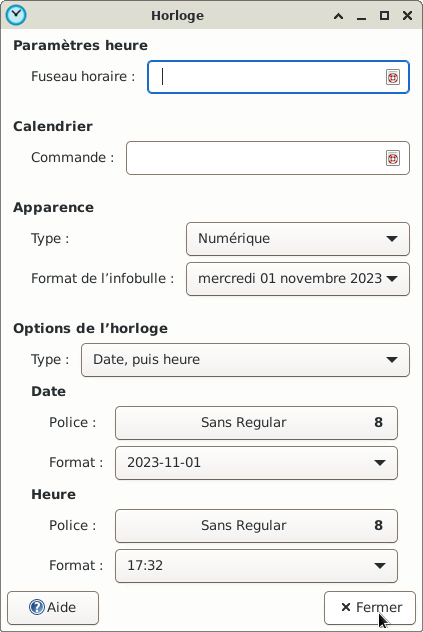Open the Date, puis heure dropdown
Viewport: 423px width, 632px height.
click(245, 360)
